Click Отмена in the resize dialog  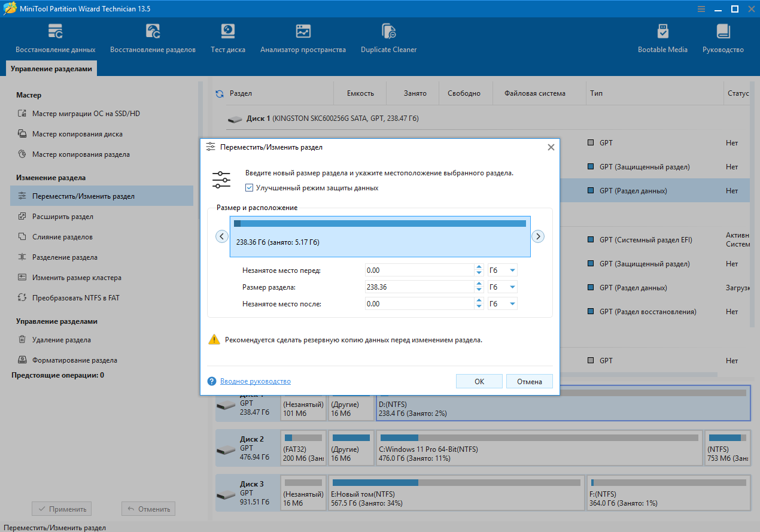pyautogui.click(x=529, y=381)
